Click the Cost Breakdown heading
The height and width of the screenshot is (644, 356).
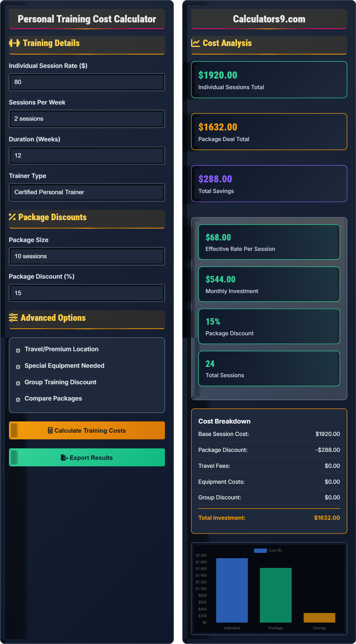[x=224, y=421]
